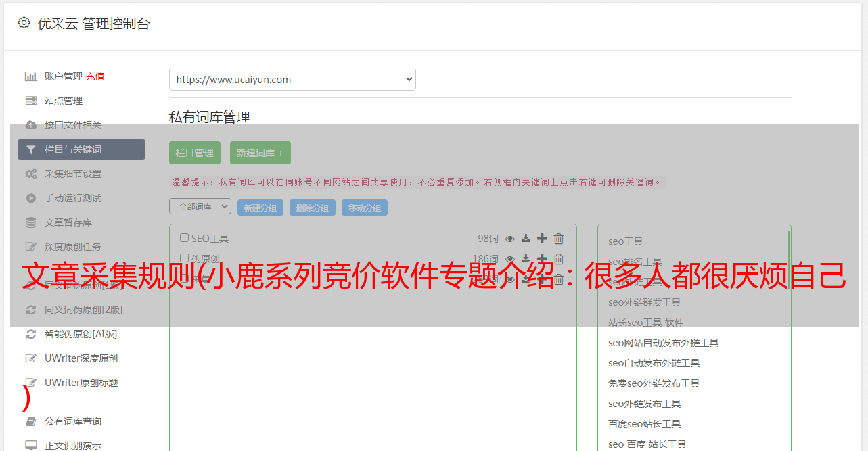
Task: Tick the SEO工具 checkbox
Action: point(184,238)
